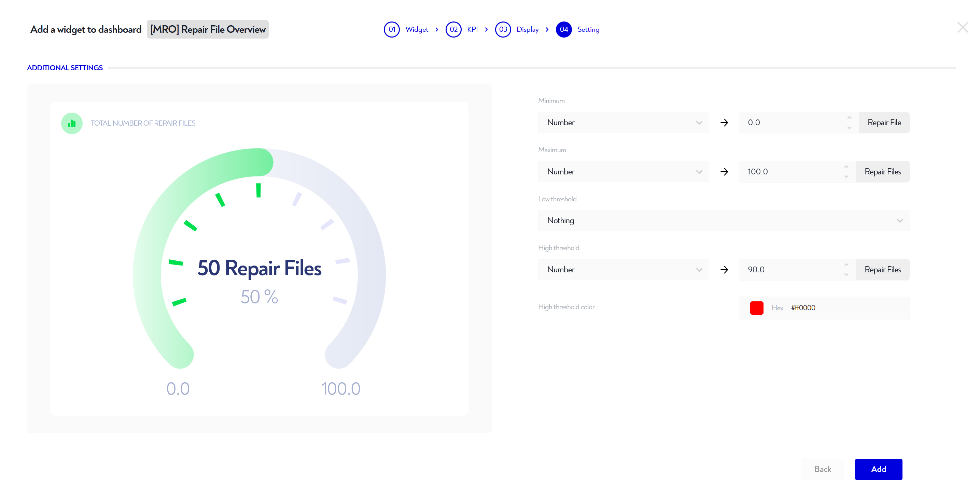Image resolution: width=980 pixels, height=486 pixels.
Task: Click the MRO Repair File Overview label
Action: [x=208, y=29]
